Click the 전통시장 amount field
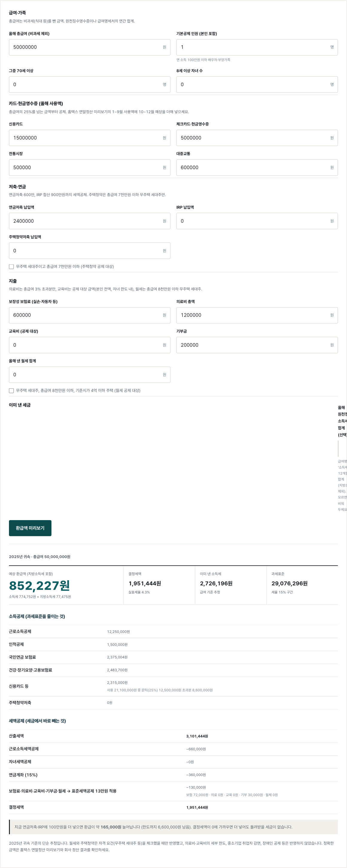This screenshot has height=868, width=347. 89,167
